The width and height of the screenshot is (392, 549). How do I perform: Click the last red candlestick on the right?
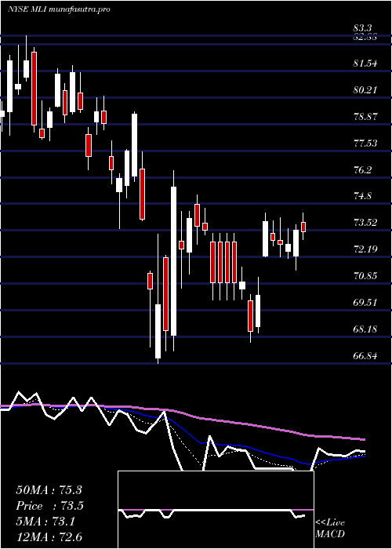[303, 227]
